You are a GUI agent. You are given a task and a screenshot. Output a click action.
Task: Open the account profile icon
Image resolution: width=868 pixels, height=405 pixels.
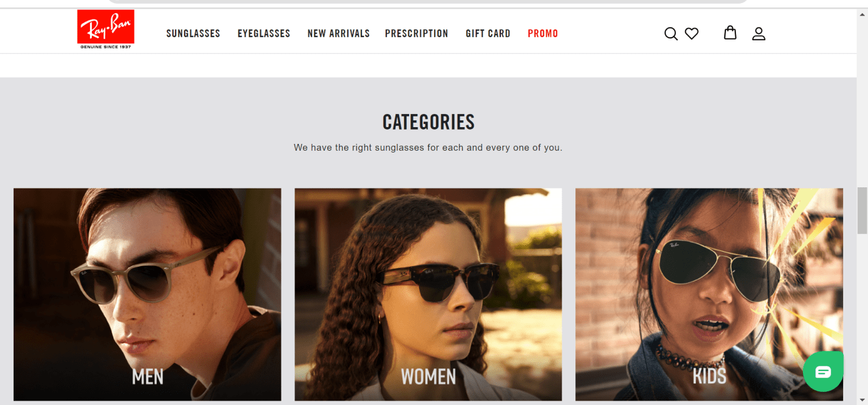759,33
